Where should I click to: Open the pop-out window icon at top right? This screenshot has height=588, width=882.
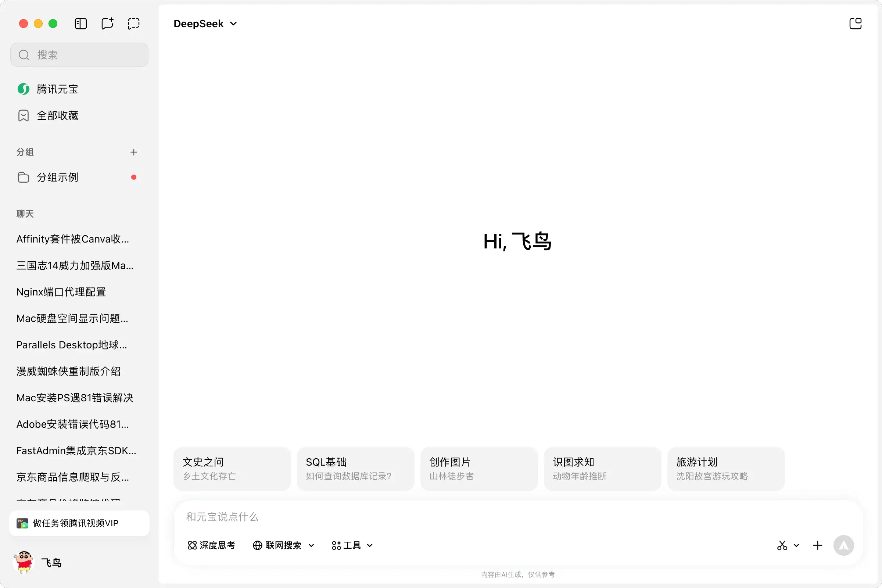tap(855, 24)
